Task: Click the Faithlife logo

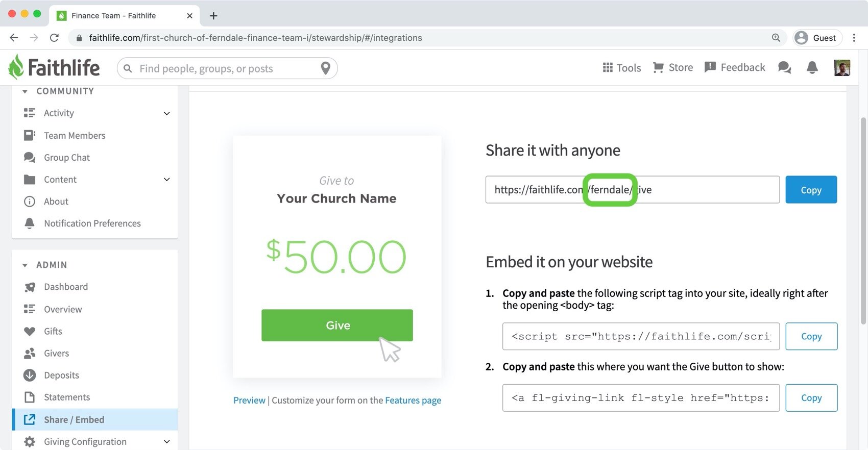Action: tap(54, 67)
